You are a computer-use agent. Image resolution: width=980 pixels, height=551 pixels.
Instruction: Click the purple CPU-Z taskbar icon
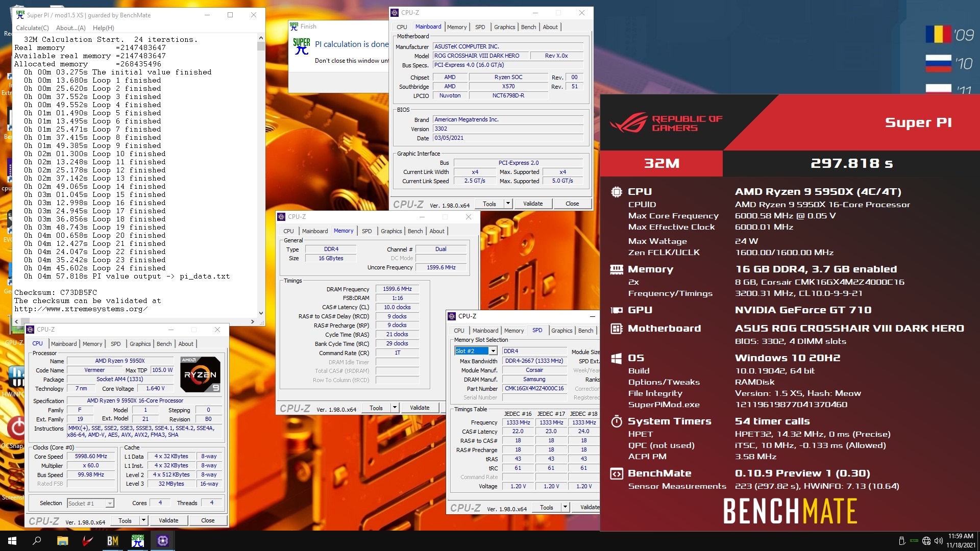(x=163, y=541)
